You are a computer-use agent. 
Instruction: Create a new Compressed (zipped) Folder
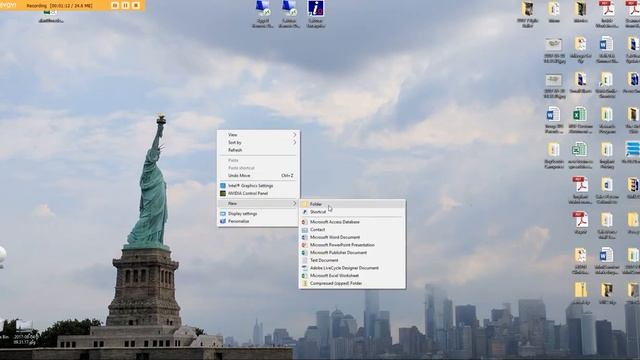pos(352,283)
